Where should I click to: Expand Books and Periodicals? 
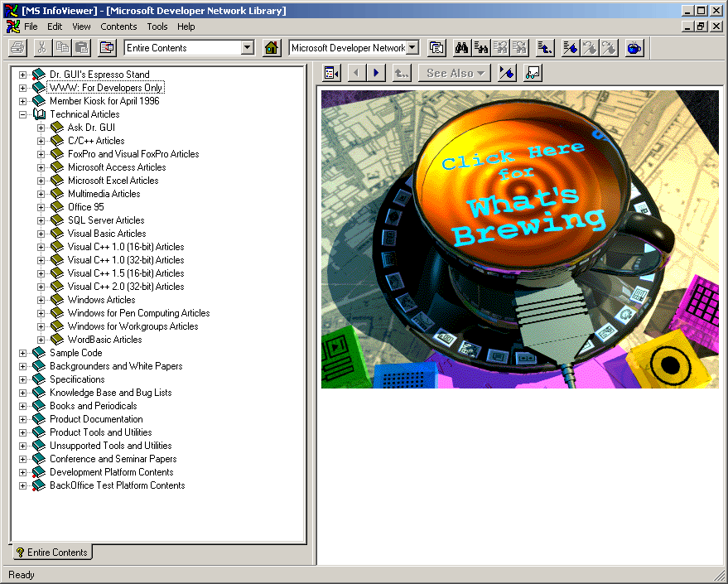tap(22, 406)
